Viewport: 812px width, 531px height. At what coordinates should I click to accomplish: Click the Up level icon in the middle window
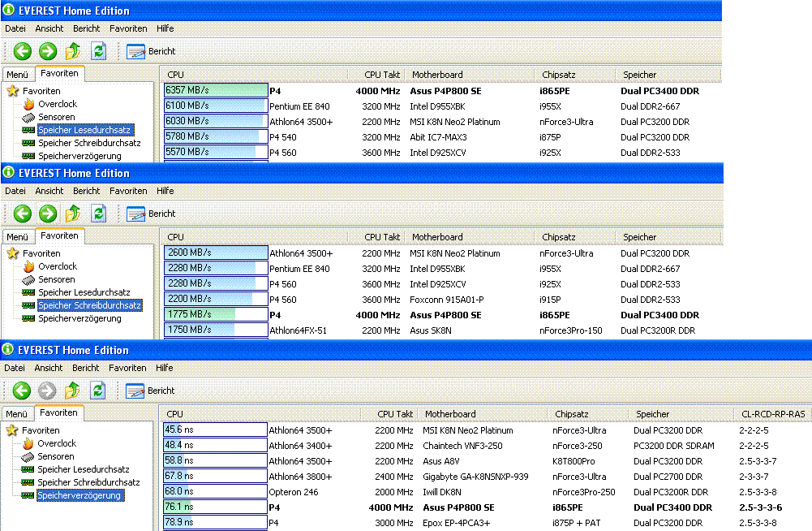[x=73, y=213]
